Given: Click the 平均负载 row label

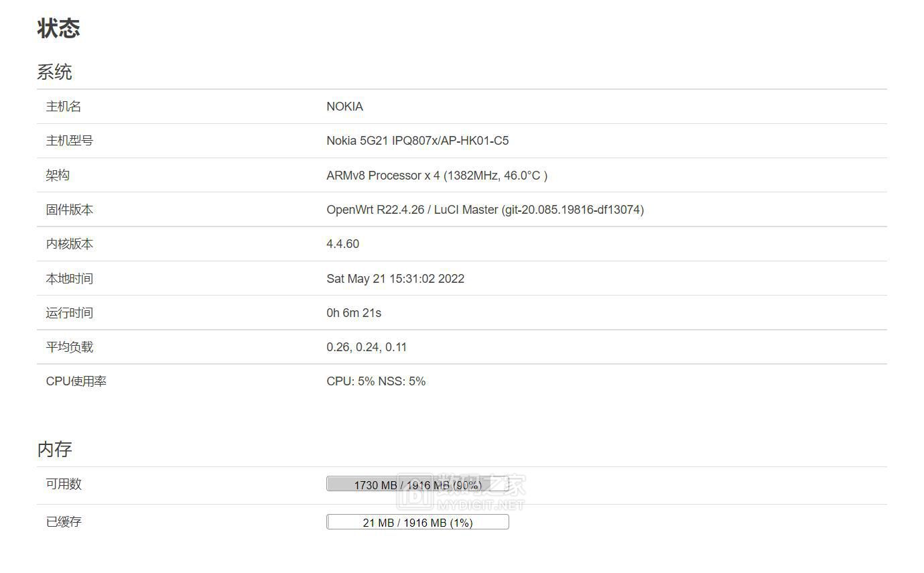Looking at the screenshot, I should tap(70, 346).
